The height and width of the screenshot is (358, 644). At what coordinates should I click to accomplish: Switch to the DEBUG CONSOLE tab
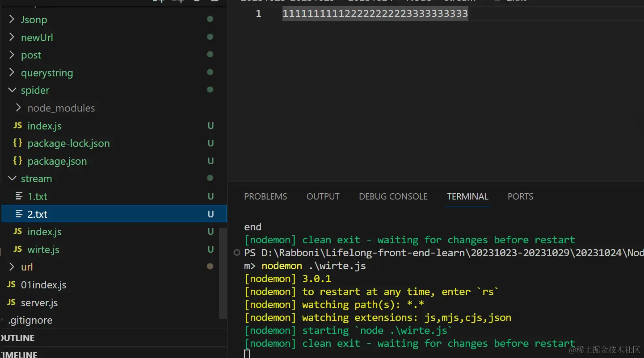tap(393, 196)
